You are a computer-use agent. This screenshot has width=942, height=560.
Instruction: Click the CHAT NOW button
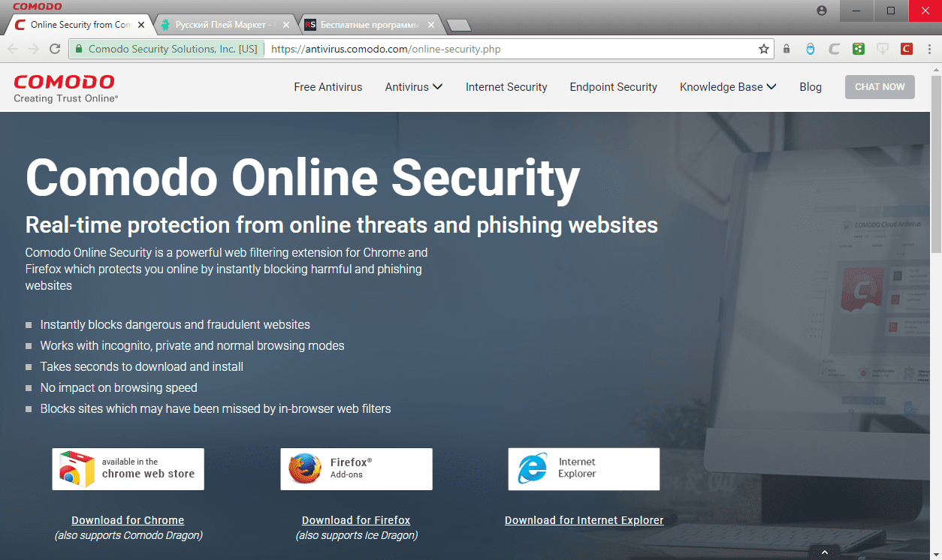pyautogui.click(x=880, y=87)
